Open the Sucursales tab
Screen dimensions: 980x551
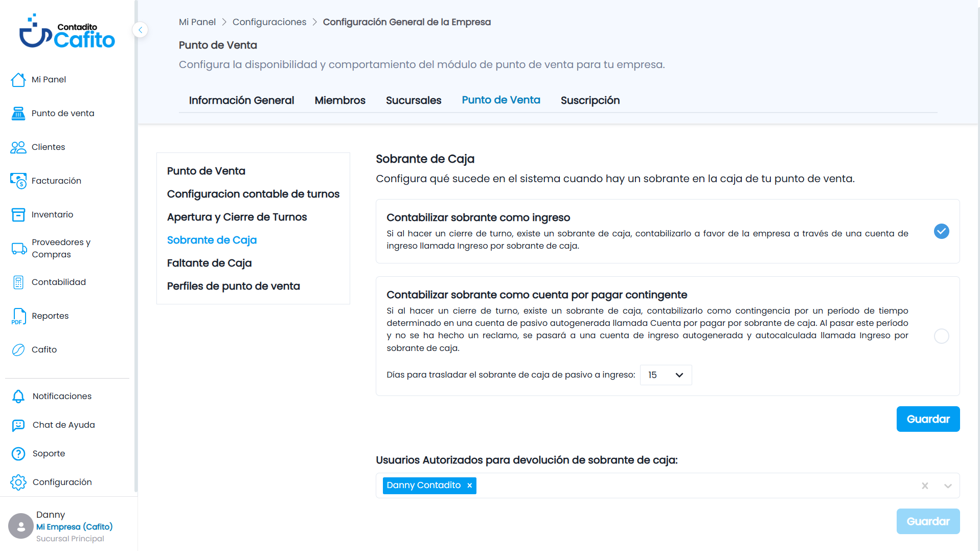(x=414, y=100)
